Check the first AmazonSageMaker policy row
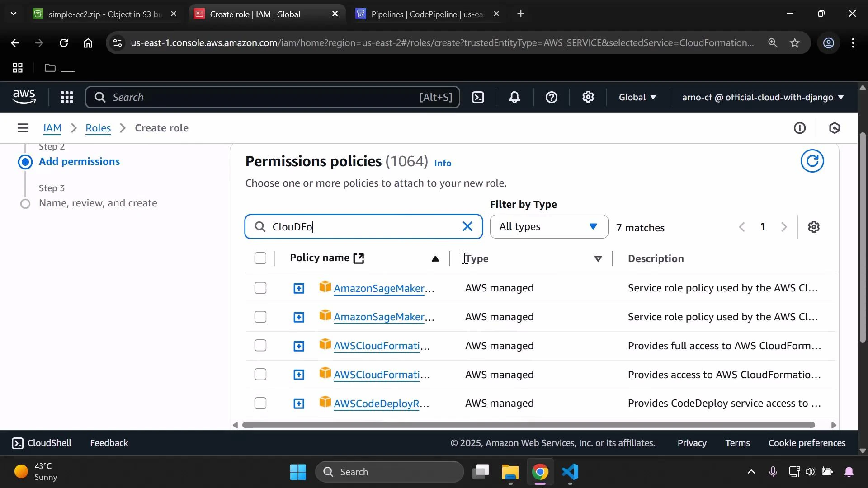 pyautogui.click(x=260, y=288)
